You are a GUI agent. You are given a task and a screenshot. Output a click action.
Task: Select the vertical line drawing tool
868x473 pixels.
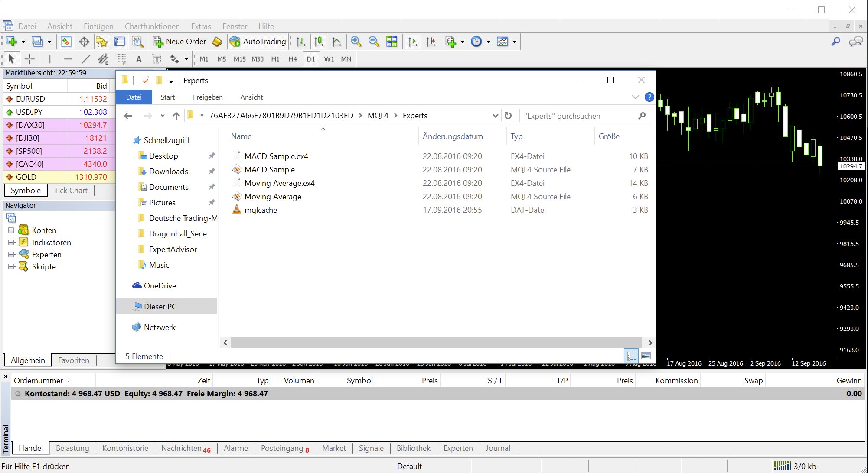click(50, 59)
